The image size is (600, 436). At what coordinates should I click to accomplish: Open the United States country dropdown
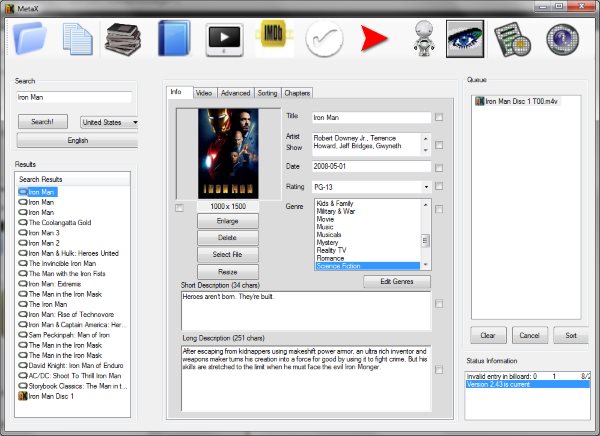click(x=109, y=122)
